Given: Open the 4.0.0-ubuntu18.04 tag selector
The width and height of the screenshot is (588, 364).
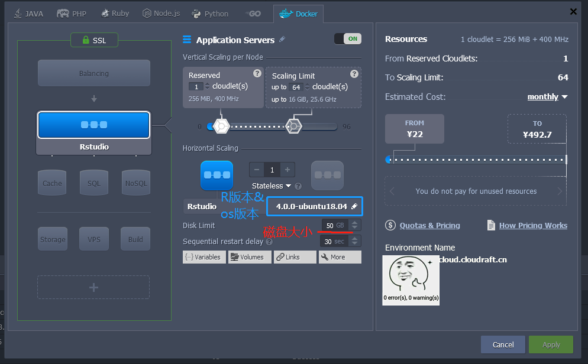Looking at the screenshot, I should click(315, 206).
